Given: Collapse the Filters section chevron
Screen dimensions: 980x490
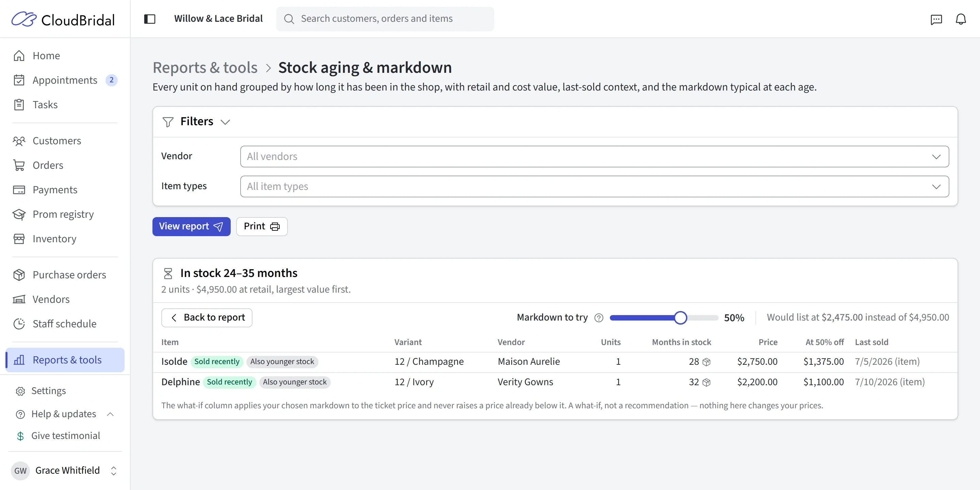Looking at the screenshot, I should (x=225, y=122).
